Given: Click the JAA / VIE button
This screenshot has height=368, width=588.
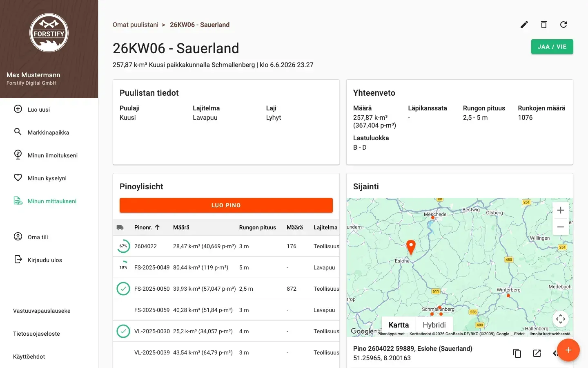Looking at the screenshot, I should 552,47.
